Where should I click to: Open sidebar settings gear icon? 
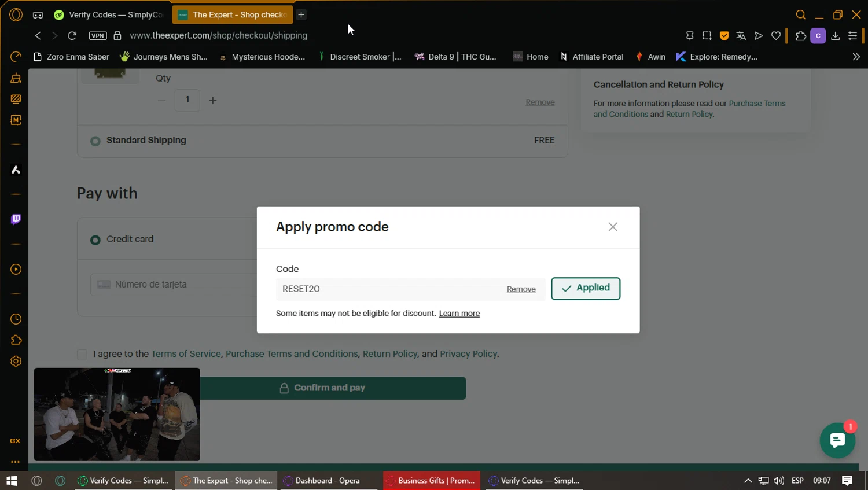click(16, 361)
